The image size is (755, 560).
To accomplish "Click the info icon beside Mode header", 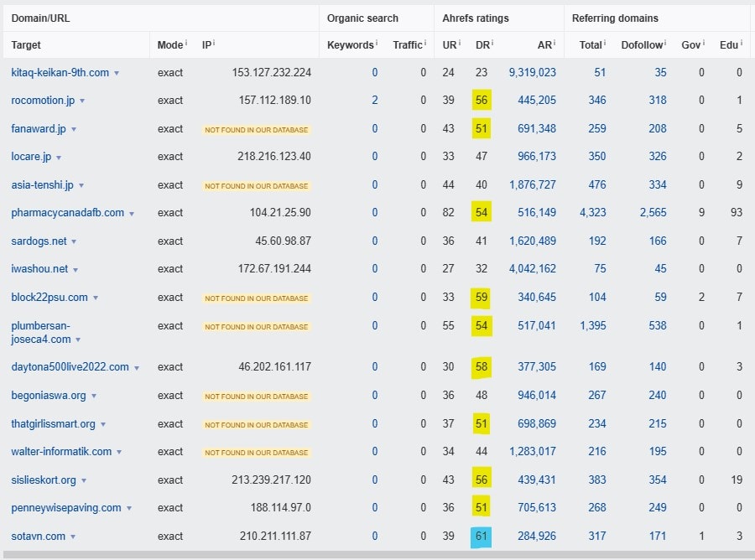I will 186,43.
